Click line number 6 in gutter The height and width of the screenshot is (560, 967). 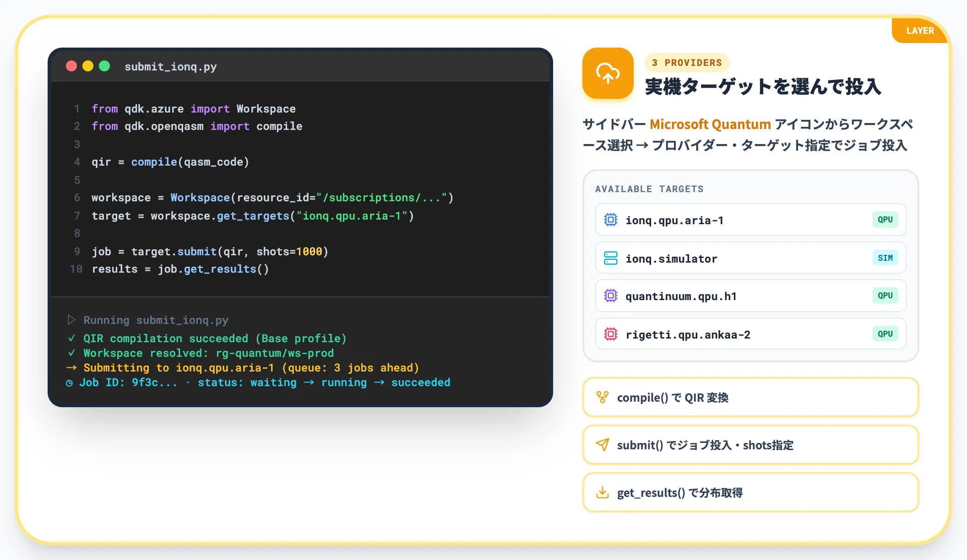tap(77, 198)
